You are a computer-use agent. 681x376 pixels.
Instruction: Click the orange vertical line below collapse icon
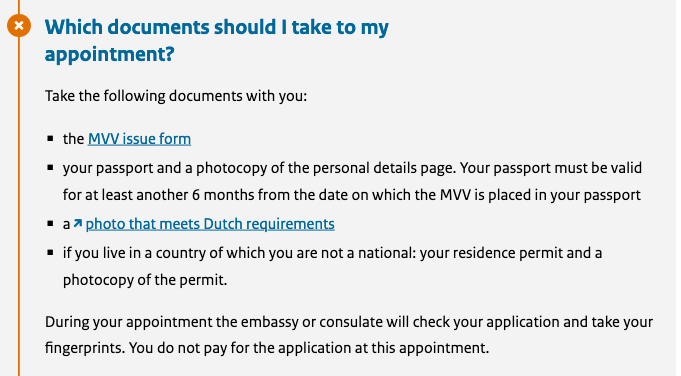(19, 206)
